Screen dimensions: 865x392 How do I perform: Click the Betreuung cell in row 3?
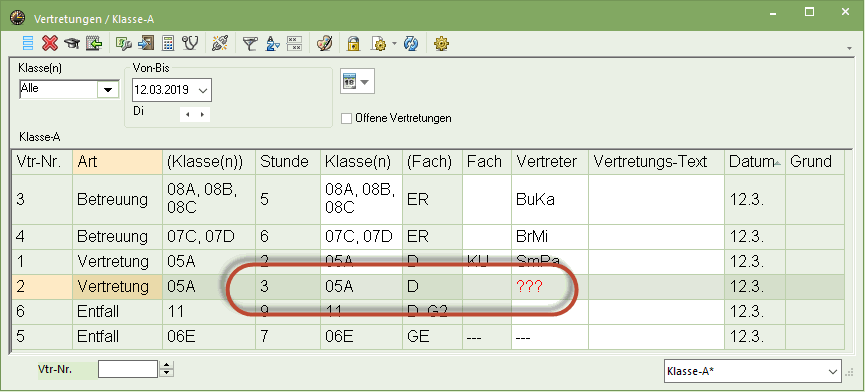pyautogui.click(x=118, y=200)
